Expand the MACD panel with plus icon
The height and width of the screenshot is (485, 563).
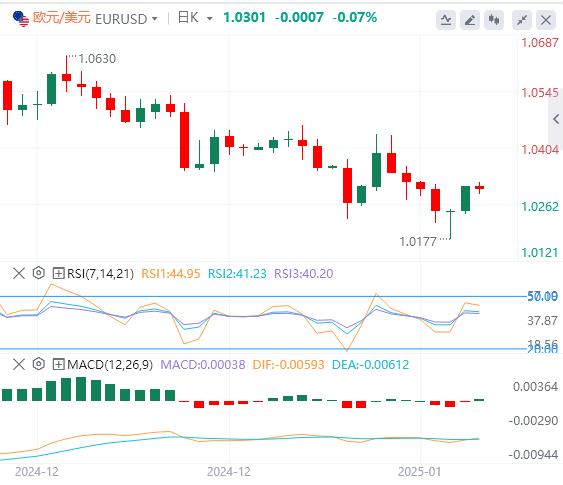pos(58,364)
